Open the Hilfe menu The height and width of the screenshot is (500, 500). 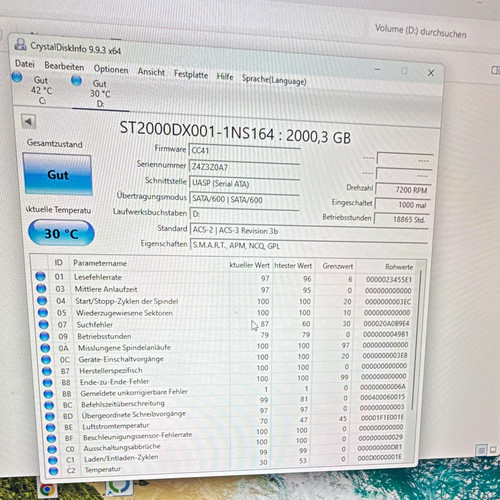click(225, 76)
